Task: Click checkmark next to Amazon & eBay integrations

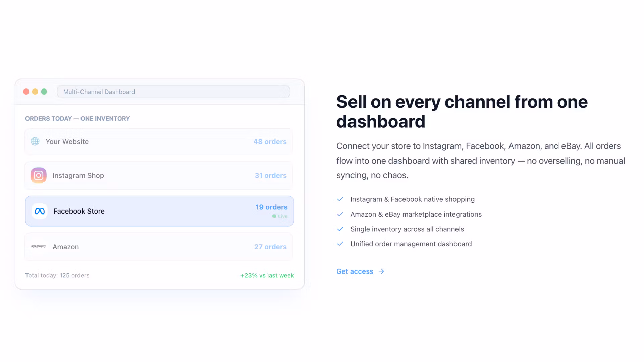Action: 340,214
